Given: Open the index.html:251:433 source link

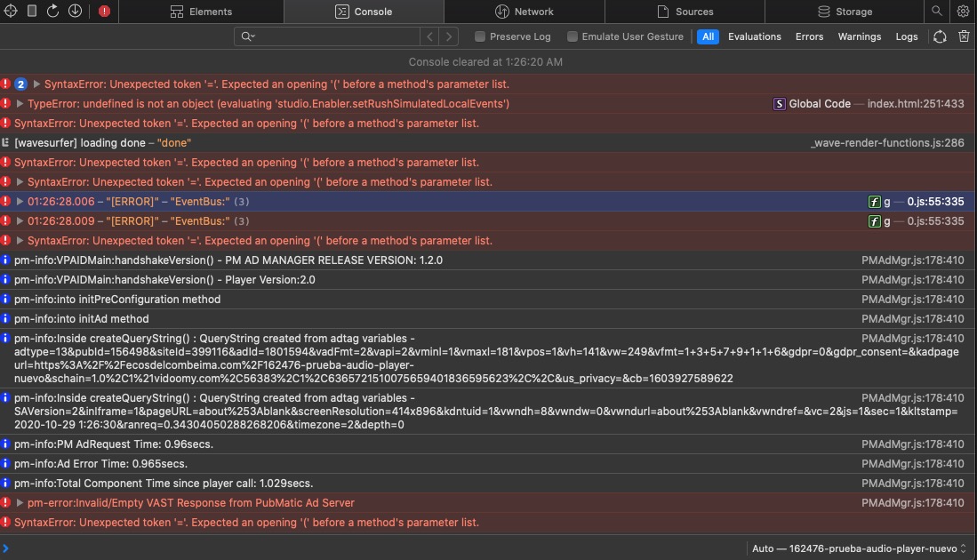Looking at the screenshot, I should coord(915,104).
